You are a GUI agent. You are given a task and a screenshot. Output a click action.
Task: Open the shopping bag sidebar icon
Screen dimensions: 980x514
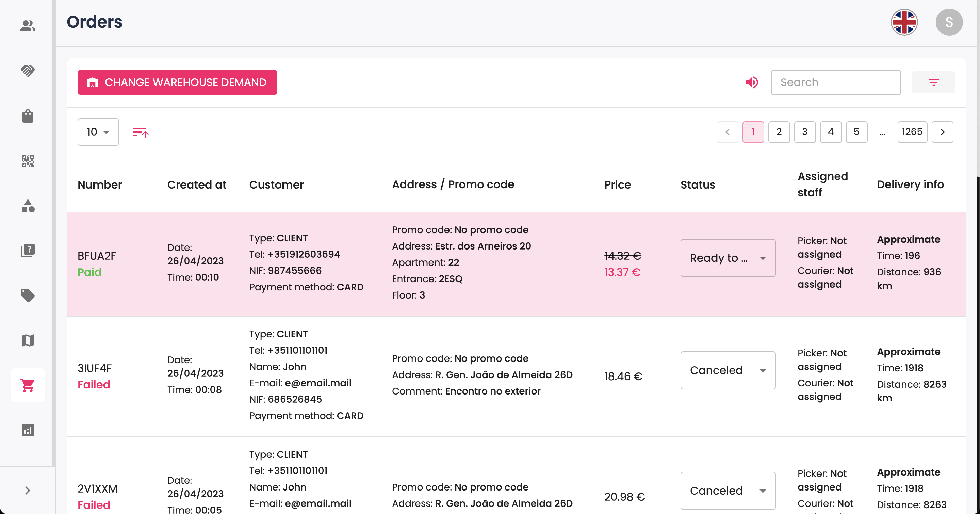pyautogui.click(x=28, y=116)
